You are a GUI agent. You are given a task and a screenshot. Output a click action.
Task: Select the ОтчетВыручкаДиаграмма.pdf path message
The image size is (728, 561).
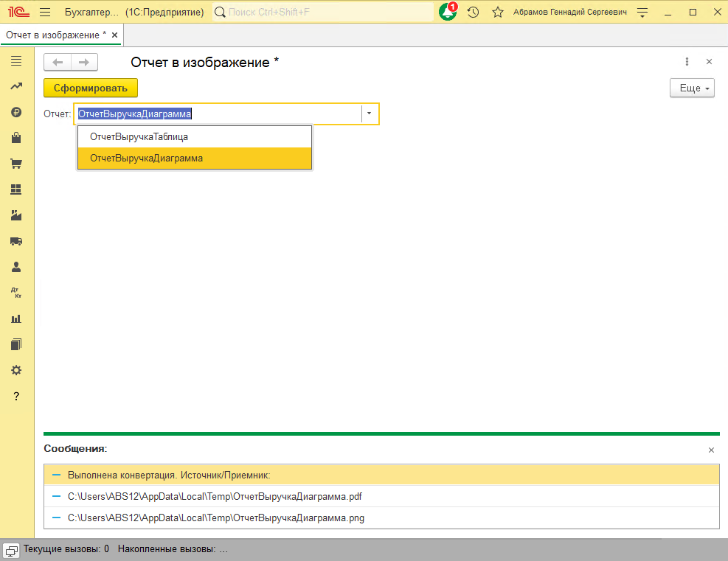coord(381,497)
